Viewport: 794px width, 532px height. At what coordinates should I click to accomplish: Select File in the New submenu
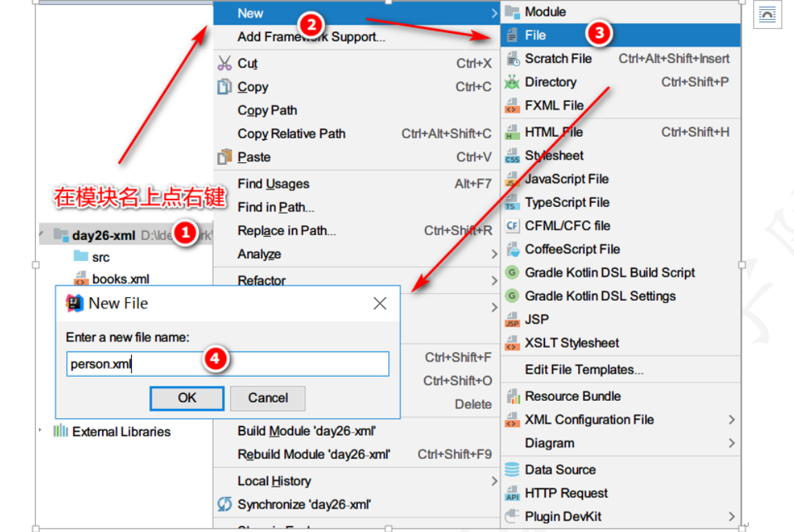click(x=535, y=35)
